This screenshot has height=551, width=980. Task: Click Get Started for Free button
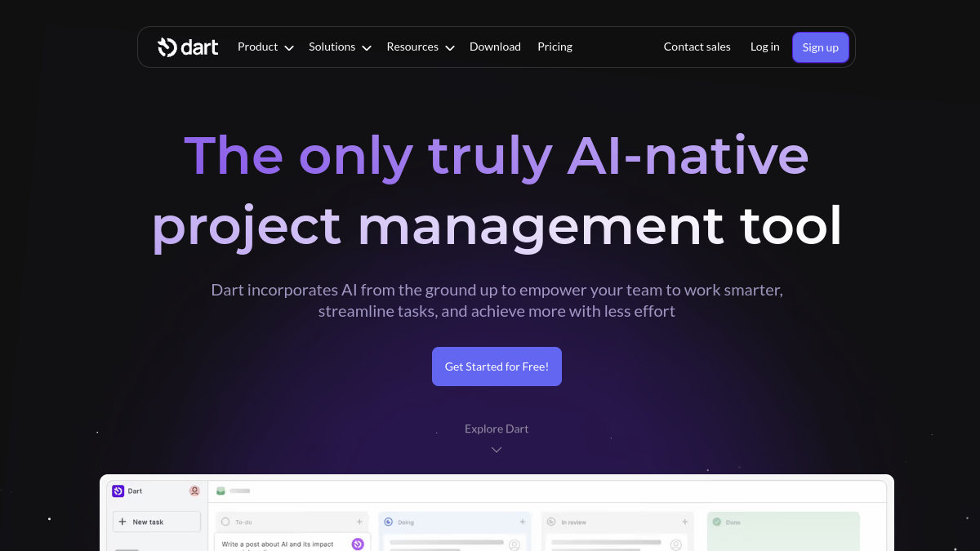(497, 367)
